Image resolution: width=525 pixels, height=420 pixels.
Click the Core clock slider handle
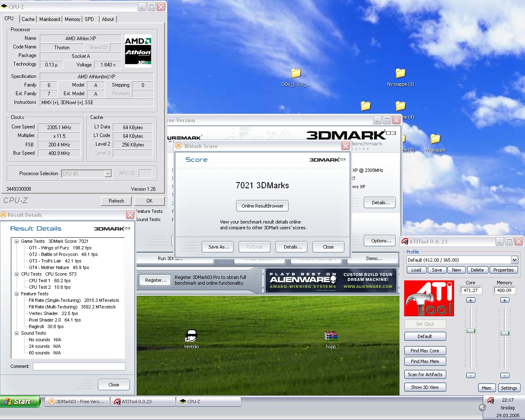tap(471, 331)
